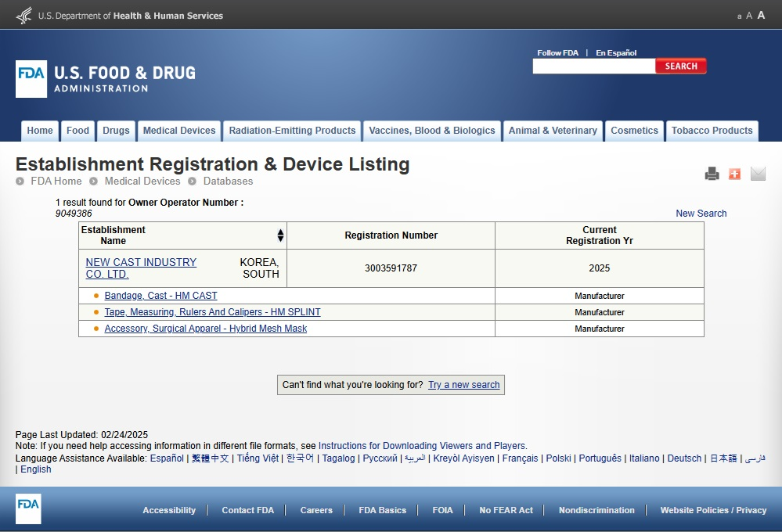Open the Tobacco Products tab
Image resolution: width=782 pixels, height=532 pixels.
click(x=712, y=131)
